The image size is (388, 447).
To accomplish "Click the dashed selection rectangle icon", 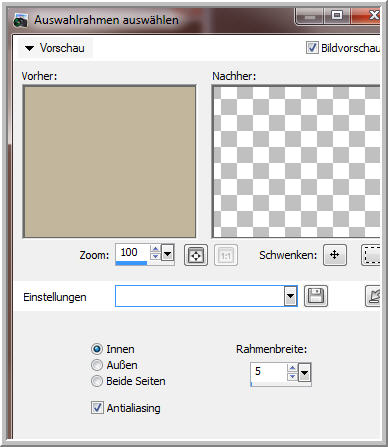I will tap(371, 255).
